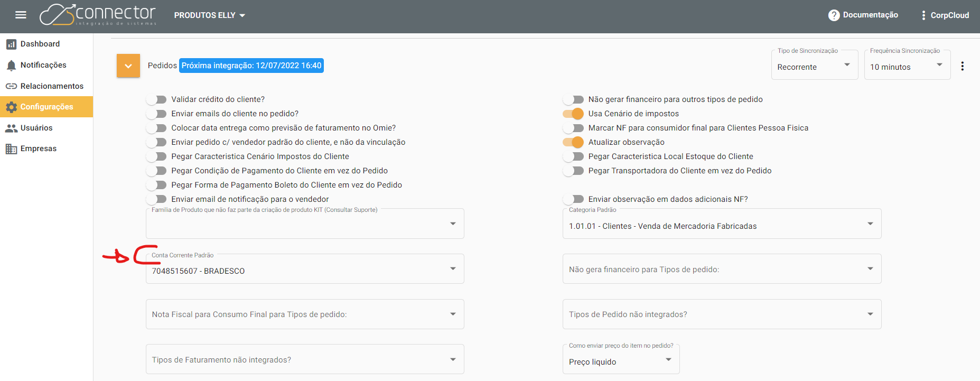Open the Pedidos section options menu
This screenshot has height=381, width=980.
point(962,66)
